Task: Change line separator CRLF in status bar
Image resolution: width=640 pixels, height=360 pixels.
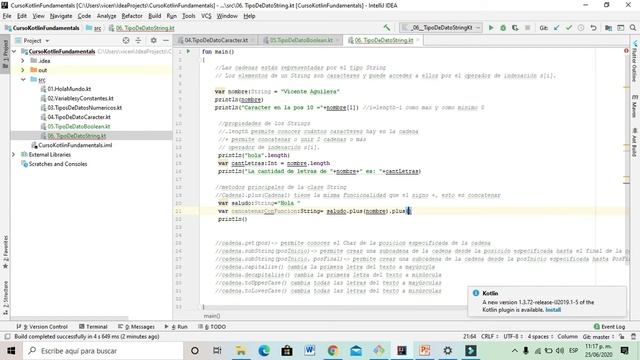Action: pyautogui.click(x=489, y=337)
